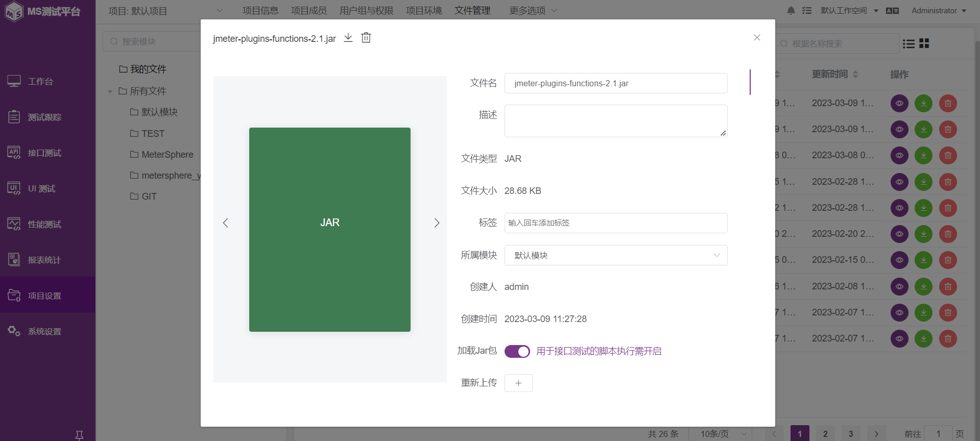Image resolution: width=980 pixels, height=441 pixels.
Task: Expand the 更多选项 menu
Action: coord(533,11)
